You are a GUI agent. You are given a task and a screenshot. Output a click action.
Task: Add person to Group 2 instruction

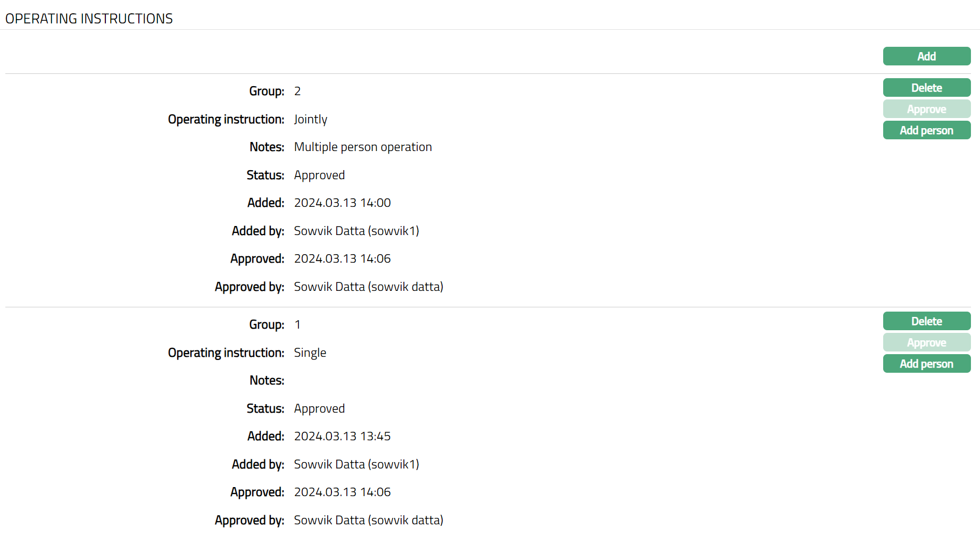[926, 130]
